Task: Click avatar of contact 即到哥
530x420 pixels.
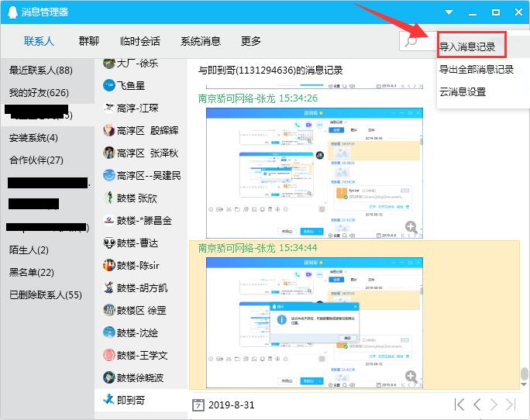Action: coord(108,400)
